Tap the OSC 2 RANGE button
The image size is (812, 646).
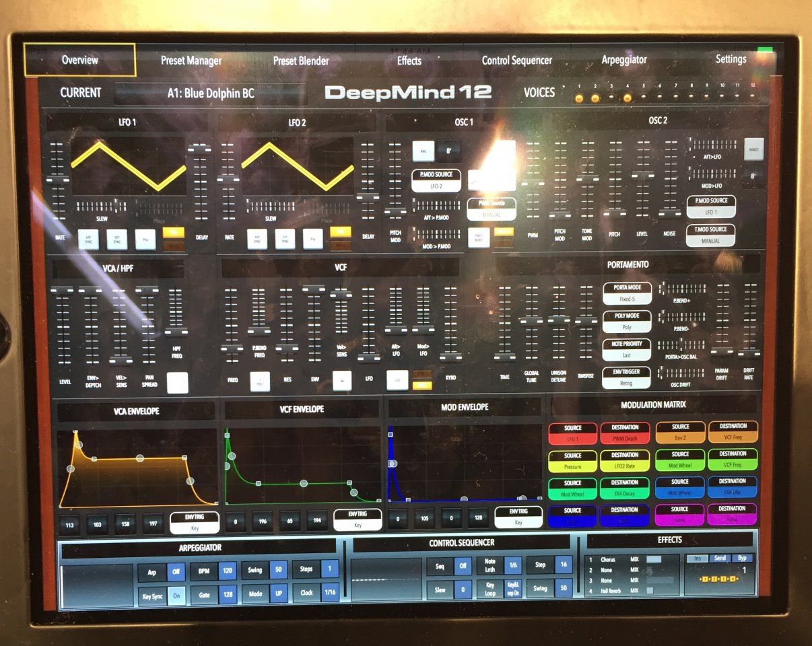753,149
